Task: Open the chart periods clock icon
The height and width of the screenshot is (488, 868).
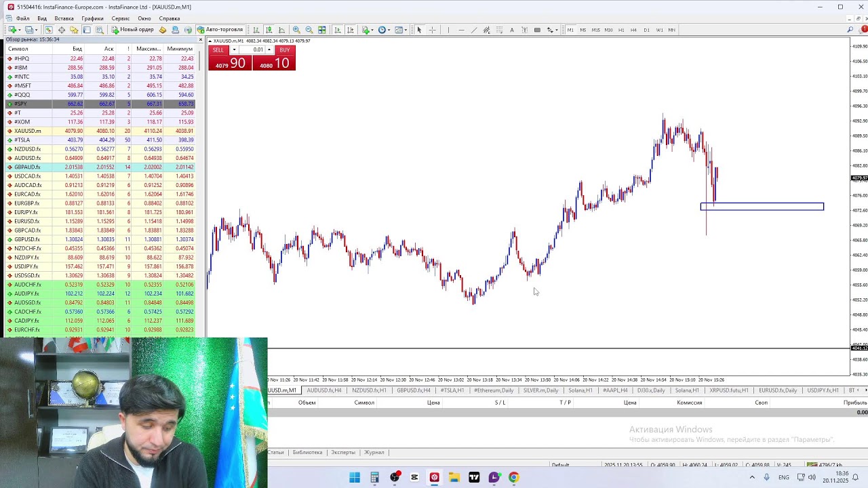Action: 382,30
